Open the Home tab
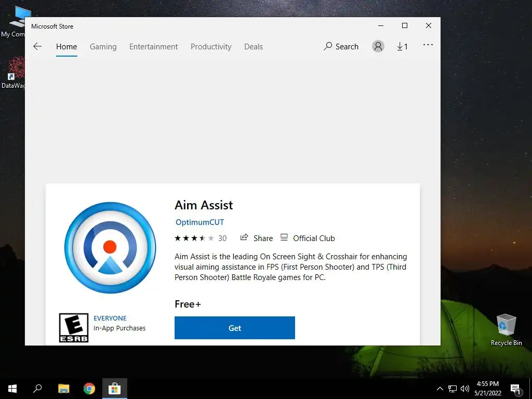Screen dimensions: 532x399 66,46
